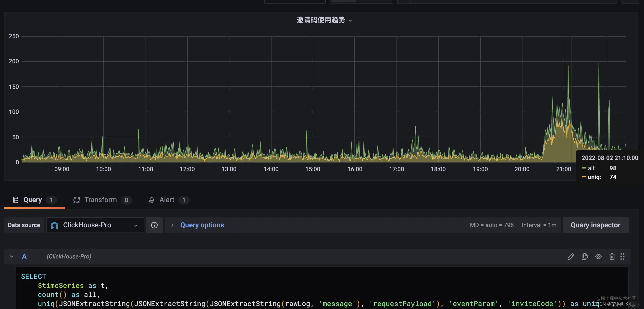Click the Alert bell icon
The image size is (644, 309).
(151, 200)
